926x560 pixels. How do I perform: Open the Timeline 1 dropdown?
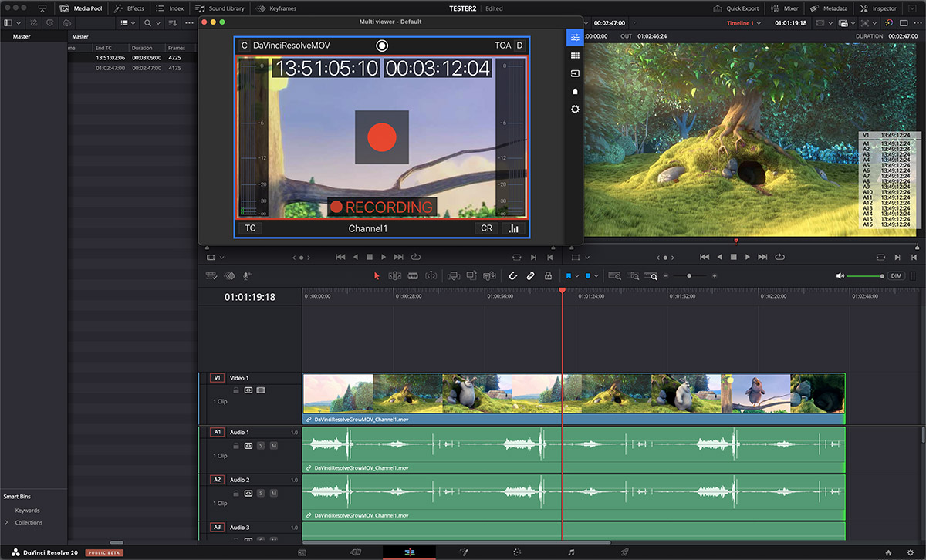click(x=759, y=23)
